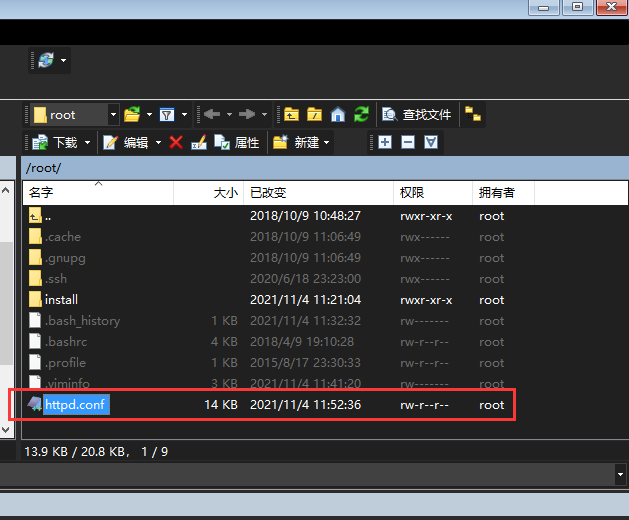Screen dimensions: 629x520
Task: Sort by 名字 column header
Action: coord(98,193)
